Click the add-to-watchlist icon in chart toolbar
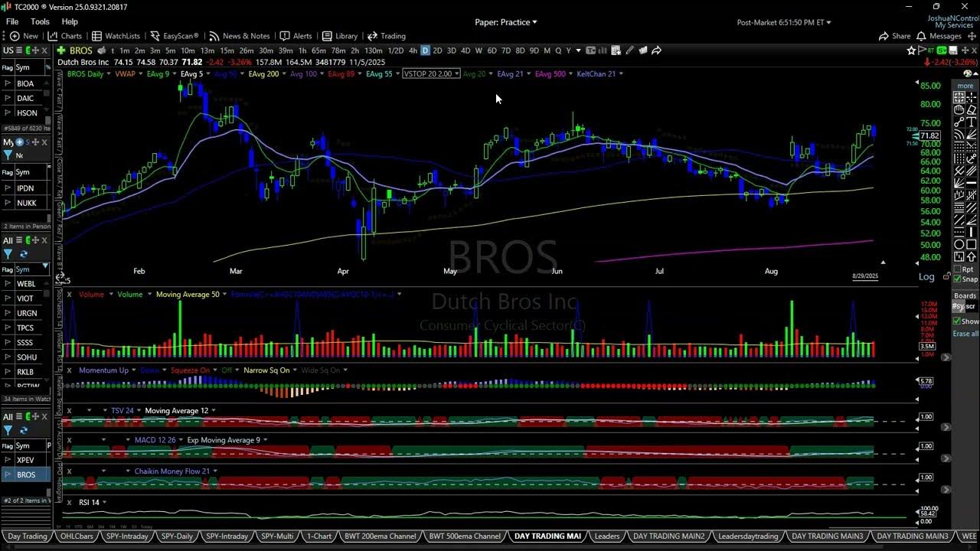The height and width of the screenshot is (551, 980). tap(616, 51)
